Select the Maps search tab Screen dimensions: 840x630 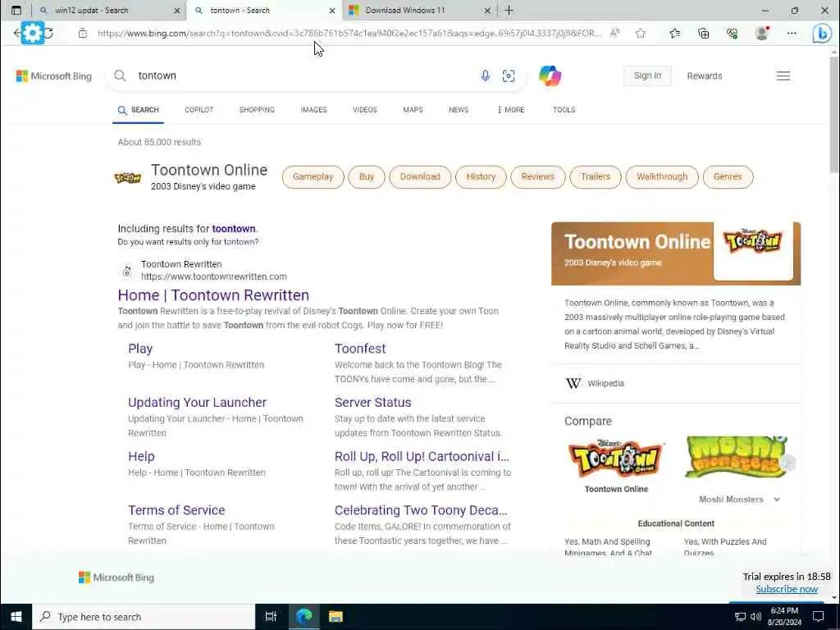413,110
